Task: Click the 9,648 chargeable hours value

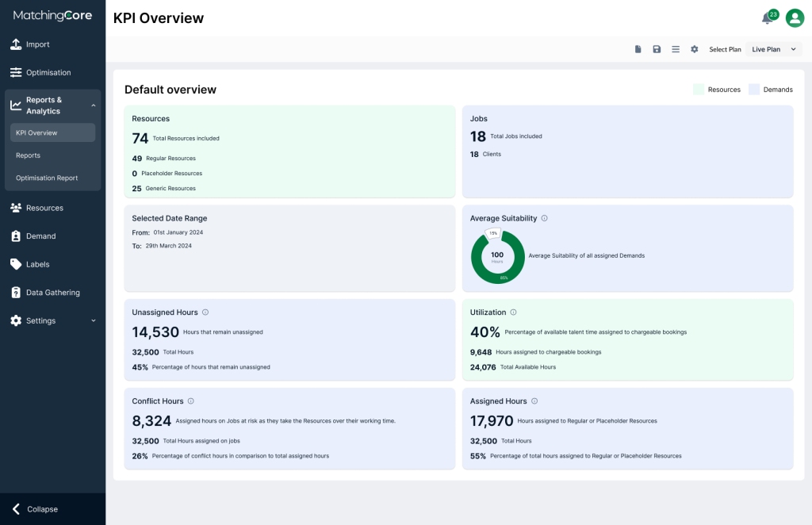Action: point(481,352)
